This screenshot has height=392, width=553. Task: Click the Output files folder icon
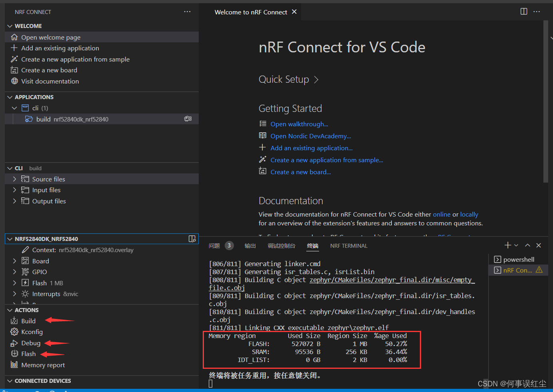click(25, 201)
